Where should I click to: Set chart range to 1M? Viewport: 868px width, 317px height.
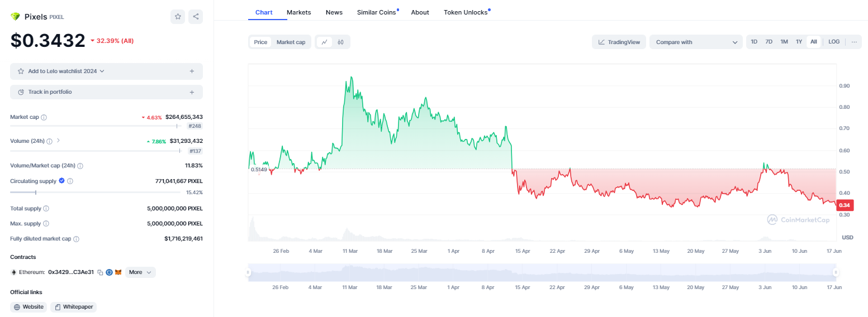pyautogui.click(x=784, y=42)
